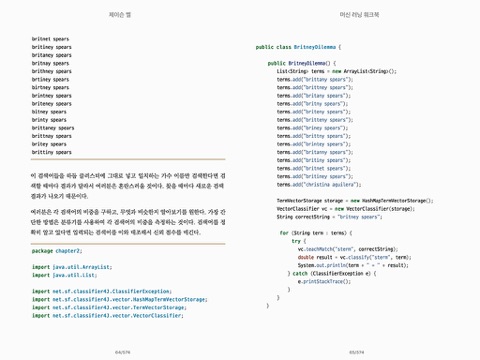Click the terms.add("brittney spears") line
Image resolution: width=480 pixels, height=360 pixels.
click(x=315, y=87)
